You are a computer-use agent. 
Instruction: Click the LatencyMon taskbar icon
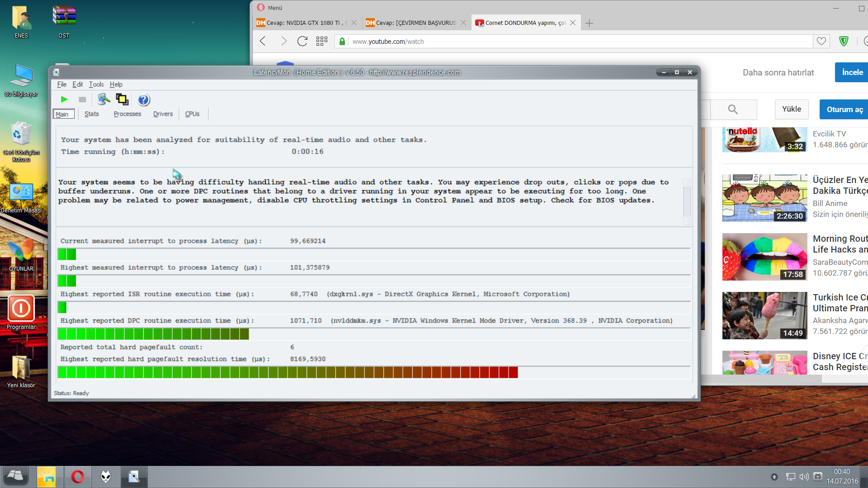(x=134, y=477)
